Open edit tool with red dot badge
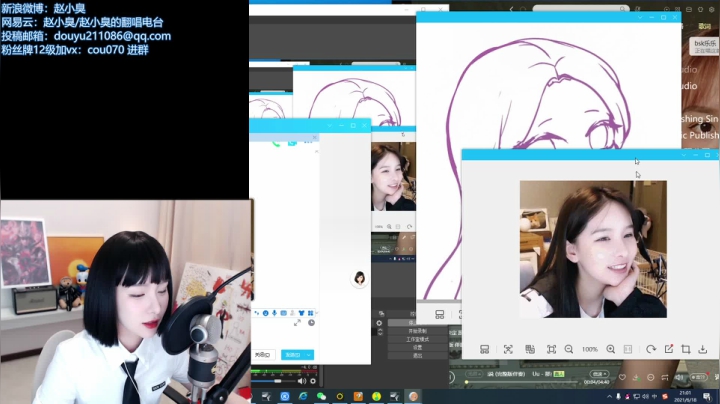 669,349
